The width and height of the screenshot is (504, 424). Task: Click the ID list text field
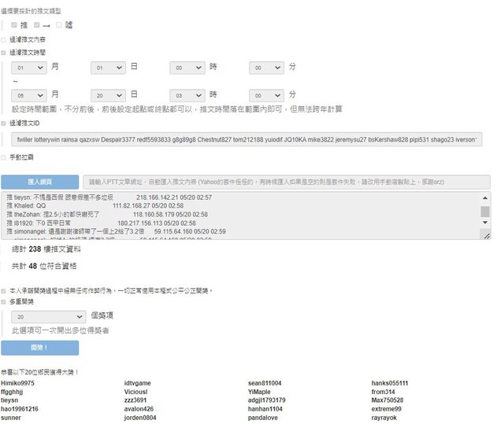246,139
